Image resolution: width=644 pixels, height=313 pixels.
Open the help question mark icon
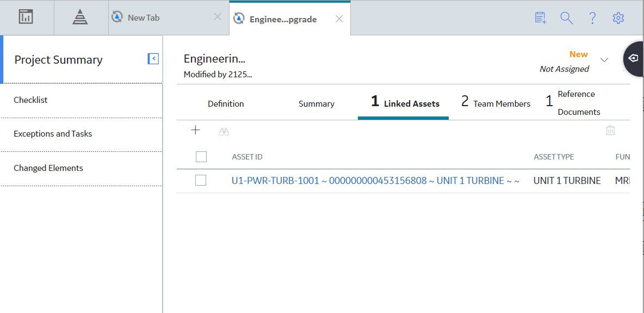[592, 17]
